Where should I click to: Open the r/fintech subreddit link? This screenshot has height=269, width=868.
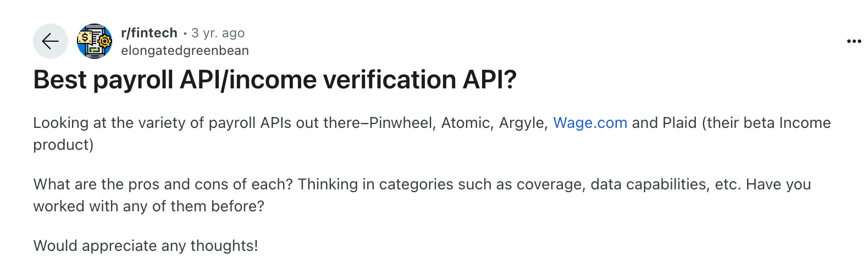[149, 33]
